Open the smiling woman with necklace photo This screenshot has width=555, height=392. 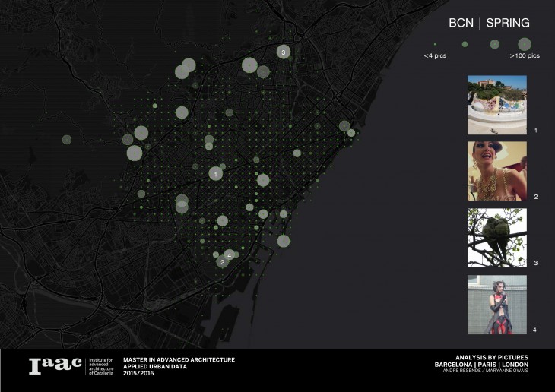click(x=496, y=171)
